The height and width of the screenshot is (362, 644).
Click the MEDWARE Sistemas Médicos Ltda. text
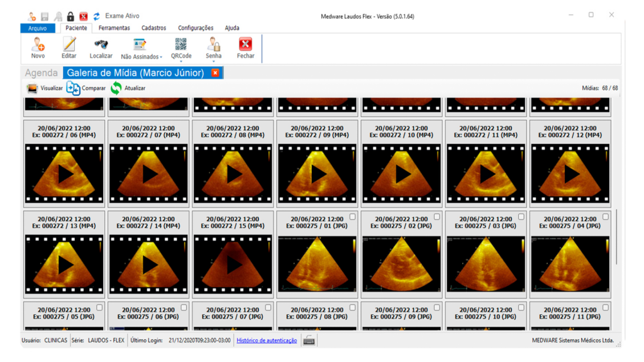click(x=573, y=340)
